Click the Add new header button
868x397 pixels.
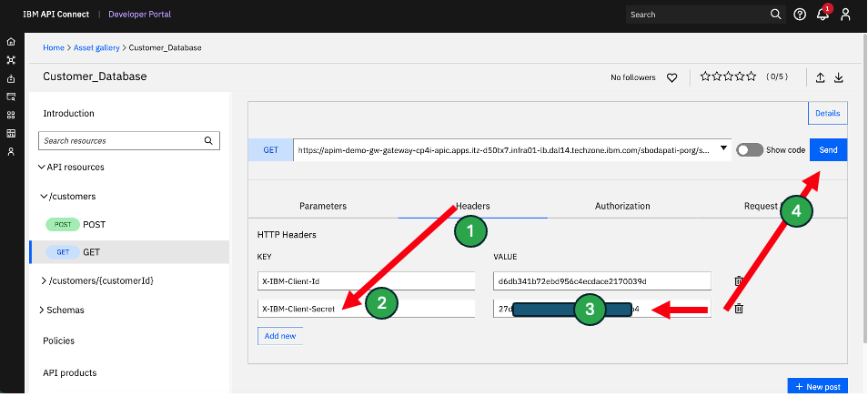280,336
